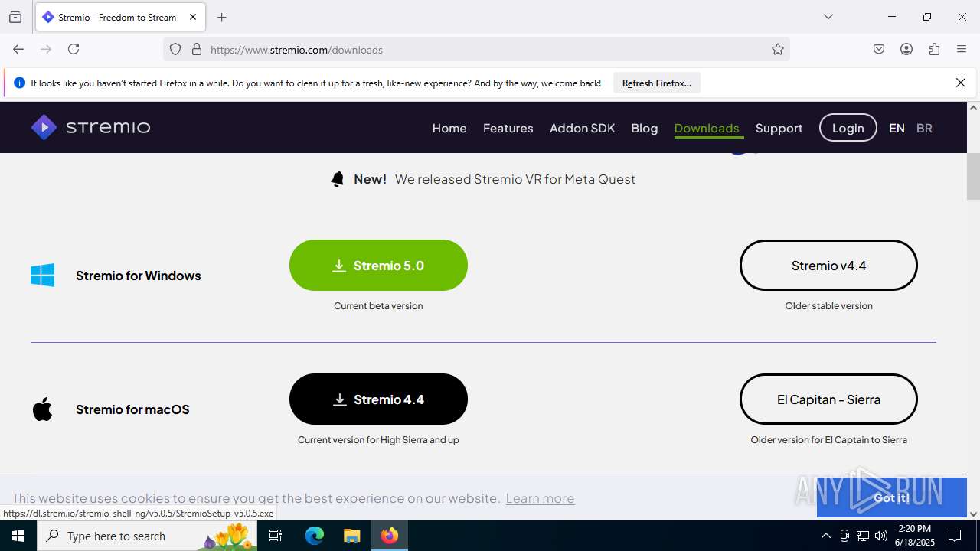Screen dimensions: 980x551
Task: Open the Blog page
Action: coord(644,128)
